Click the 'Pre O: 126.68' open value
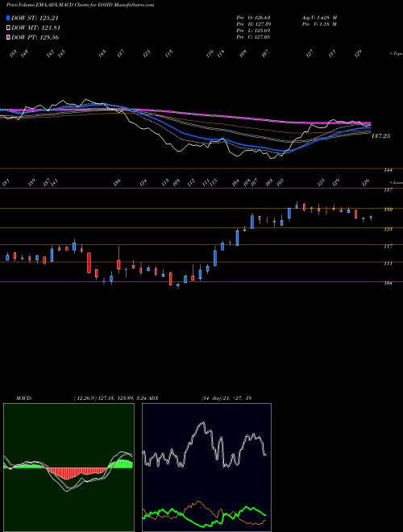This screenshot has height=532, width=403. click(253, 18)
